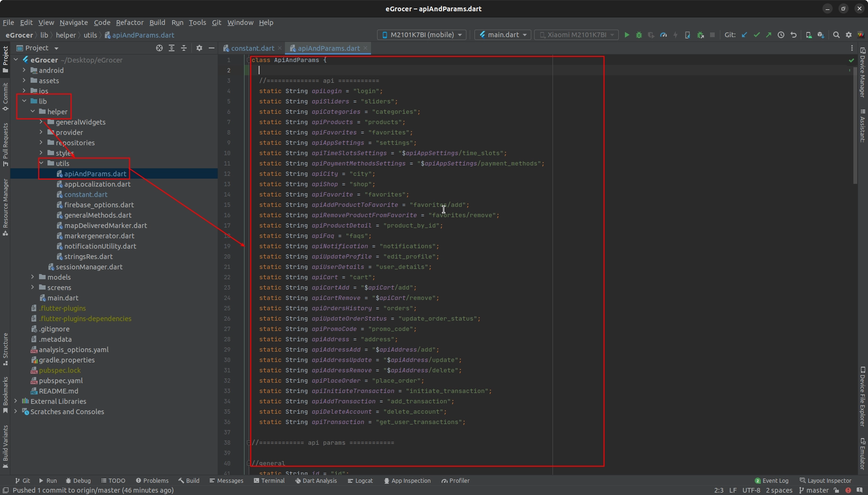Click Git update project blue arrow
Viewport: 868px width, 495px height.
(744, 35)
